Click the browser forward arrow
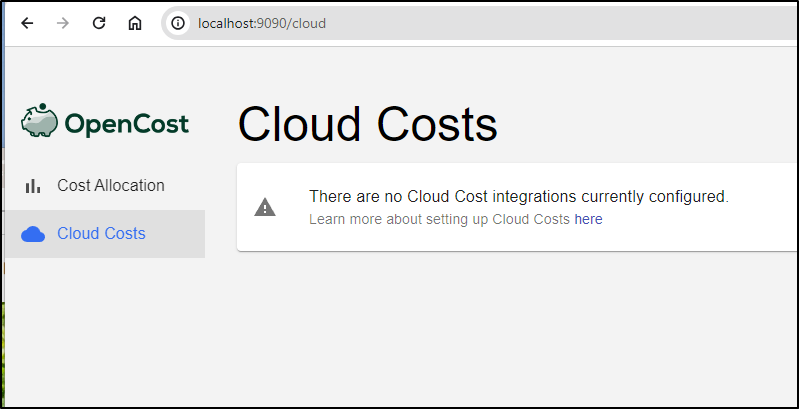 point(63,23)
